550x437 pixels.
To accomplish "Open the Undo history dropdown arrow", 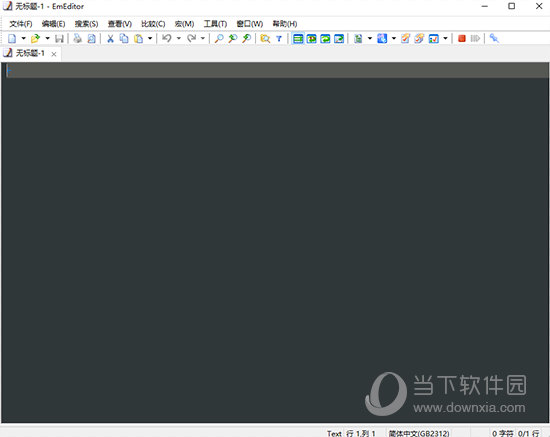I will pos(179,38).
